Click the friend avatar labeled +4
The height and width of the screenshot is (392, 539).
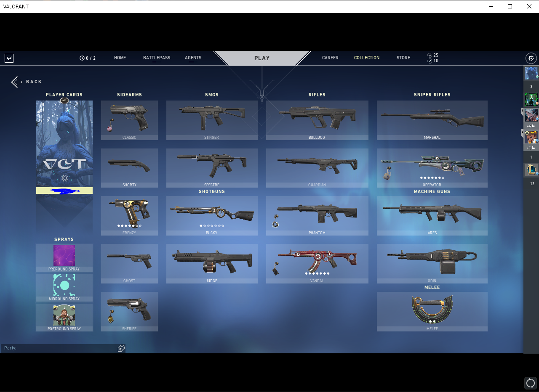click(531, 115)
